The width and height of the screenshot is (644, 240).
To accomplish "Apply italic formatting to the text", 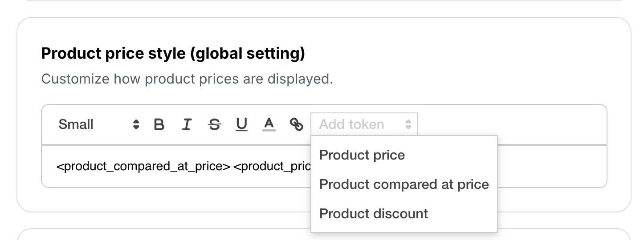I will click(x=187, y=125).
